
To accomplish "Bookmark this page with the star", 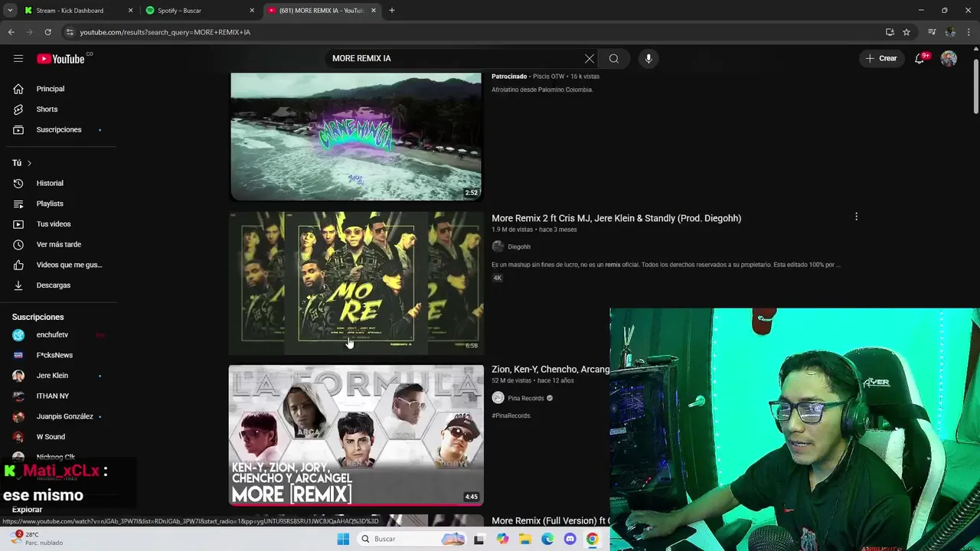I will 906,32.
